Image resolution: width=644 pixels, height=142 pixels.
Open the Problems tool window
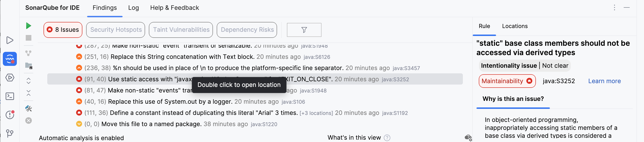10,114
